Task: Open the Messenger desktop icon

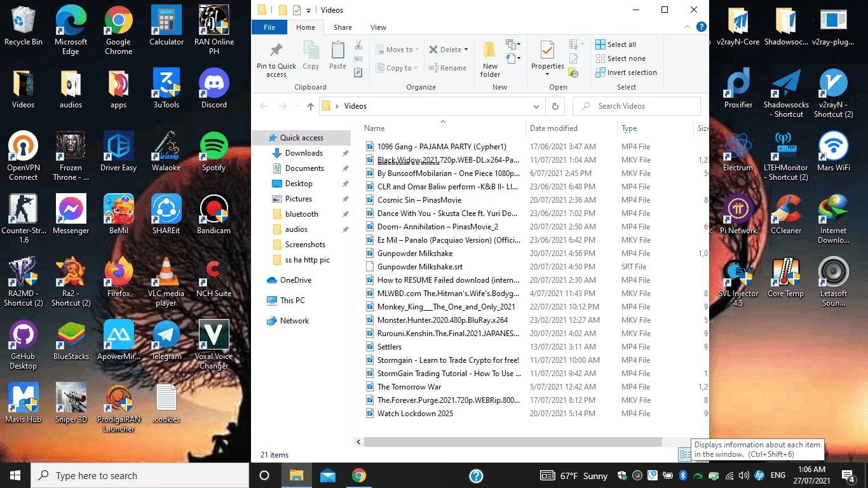Action: click(x=71, y=215)
